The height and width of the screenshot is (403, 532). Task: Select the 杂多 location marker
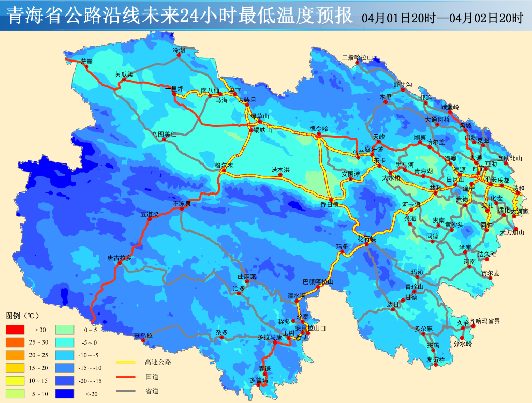(x=221, y=338)
